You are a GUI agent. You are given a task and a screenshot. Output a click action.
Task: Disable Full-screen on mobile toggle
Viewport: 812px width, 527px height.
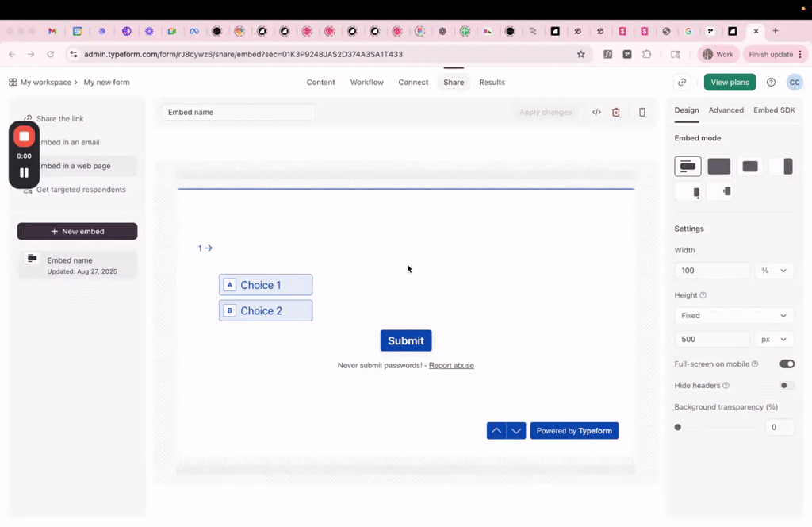[787, 364]
